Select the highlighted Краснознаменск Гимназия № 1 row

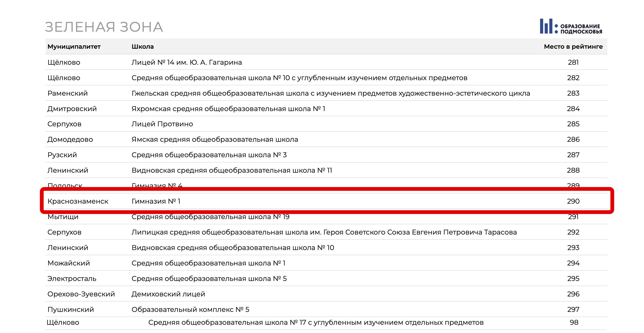coord(326,201)
